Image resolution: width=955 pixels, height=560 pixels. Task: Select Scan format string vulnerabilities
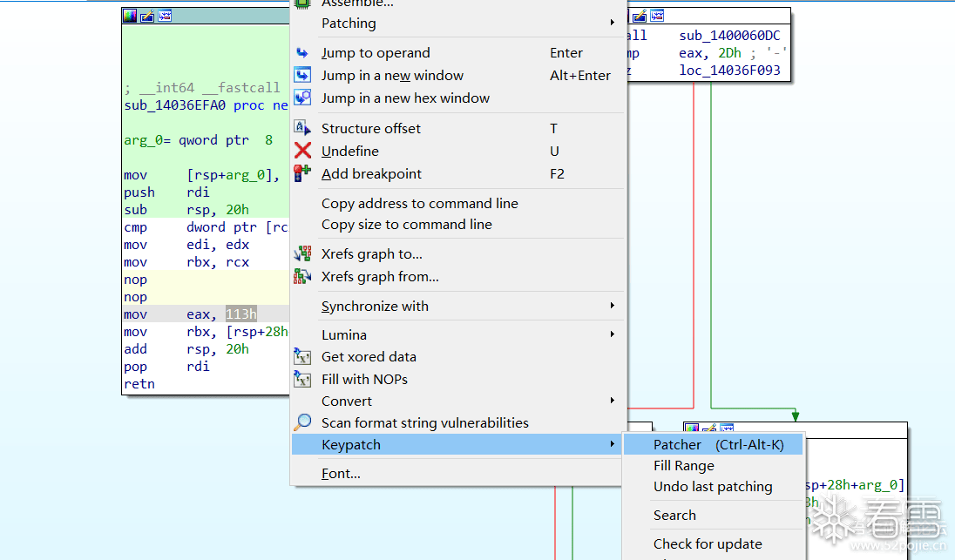[x=458, y=423]
